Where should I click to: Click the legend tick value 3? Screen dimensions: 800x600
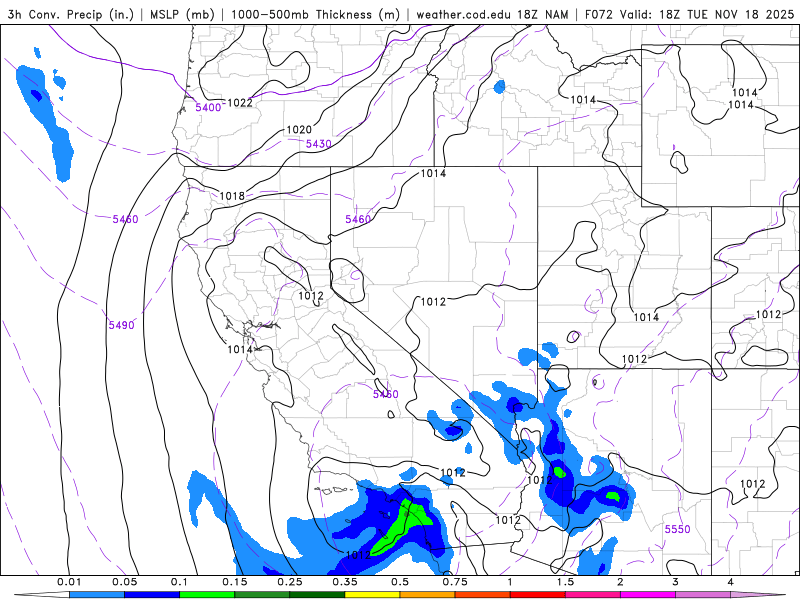pos(676,582)
